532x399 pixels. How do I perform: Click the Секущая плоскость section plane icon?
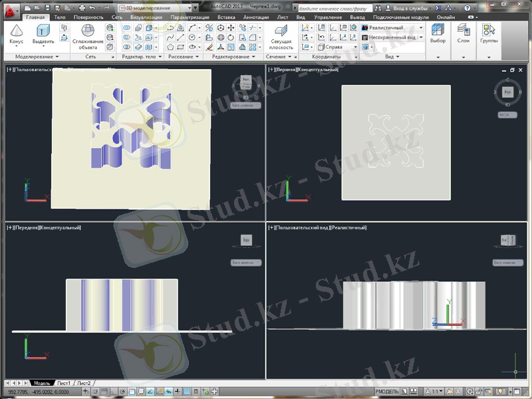[281, 35]
